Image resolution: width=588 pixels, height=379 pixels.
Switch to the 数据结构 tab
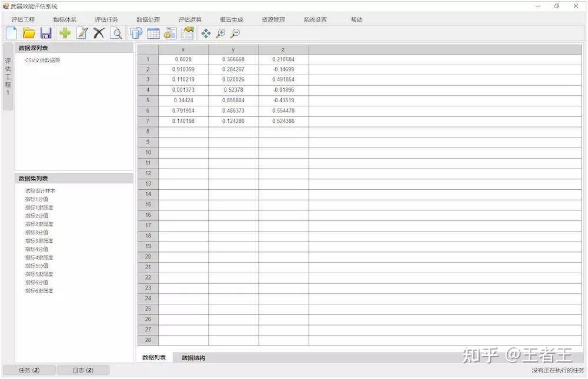[x=193, y=358]
